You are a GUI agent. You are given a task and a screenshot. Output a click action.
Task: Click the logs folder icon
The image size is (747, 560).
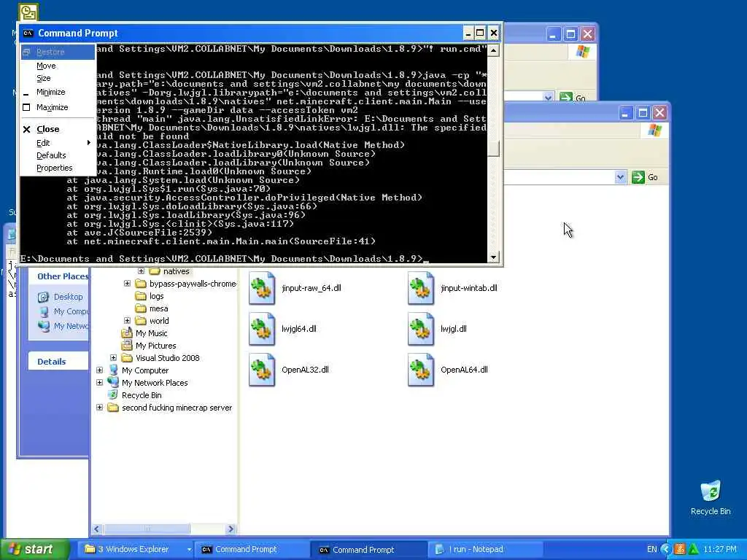(x=141, y=296)
